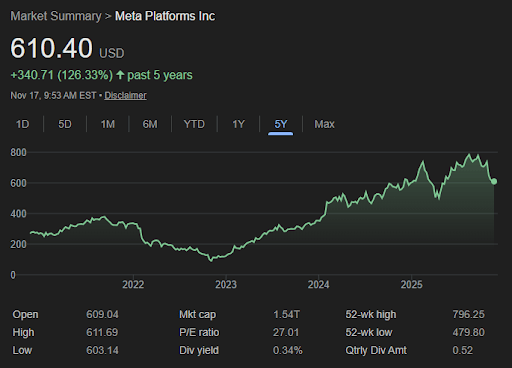Screen dimensions: 512x368
Task: Switch chart to 6M range
Action: (150, 124)
